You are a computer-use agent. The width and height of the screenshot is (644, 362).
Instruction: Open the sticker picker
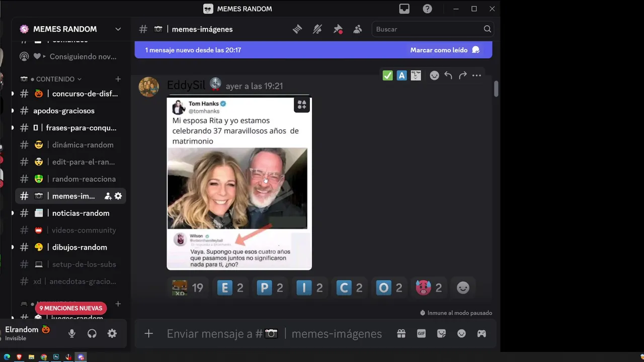(441, 333)
